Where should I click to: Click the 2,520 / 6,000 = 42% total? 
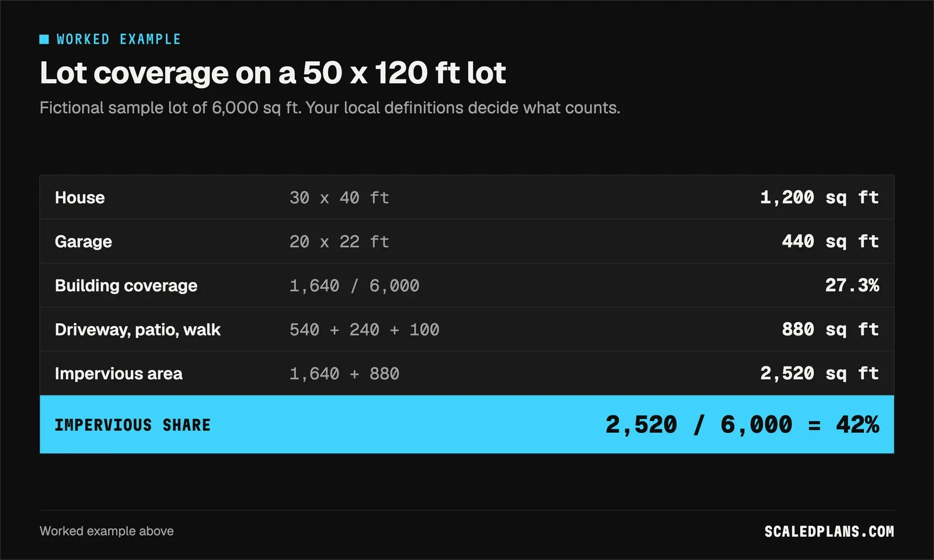click(742, 425)
